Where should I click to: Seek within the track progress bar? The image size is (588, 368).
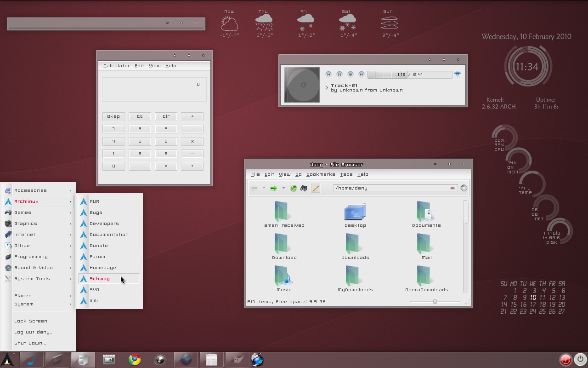(410, 75)
